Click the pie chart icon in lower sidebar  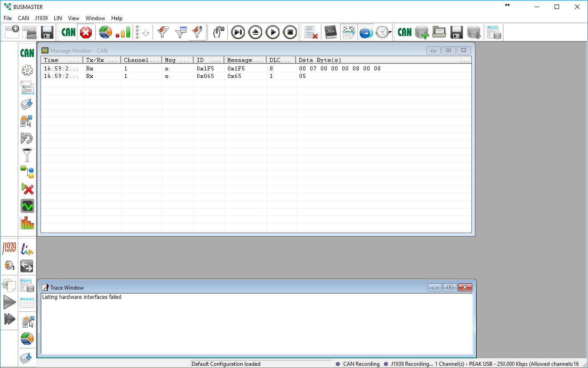(28, 339)
